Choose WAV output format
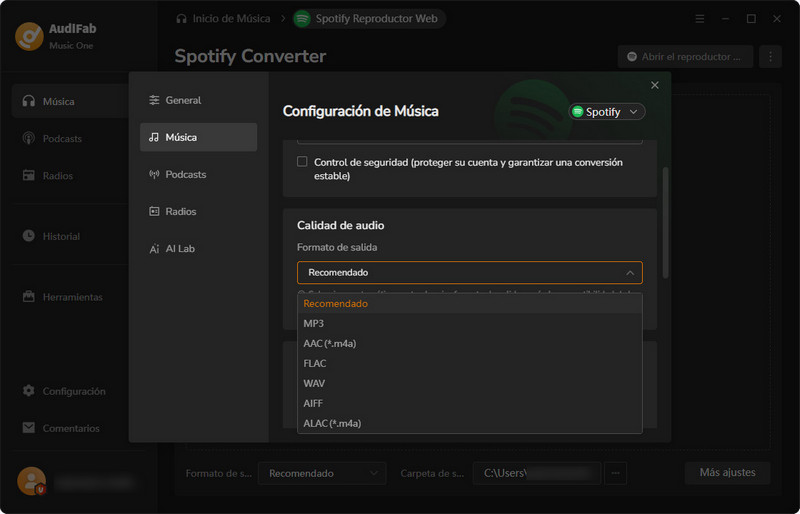 pyautogui.click(x=470, y=383)
